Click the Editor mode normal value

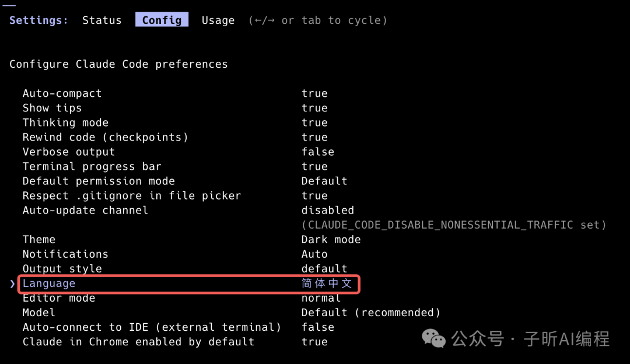coord(321,298)
